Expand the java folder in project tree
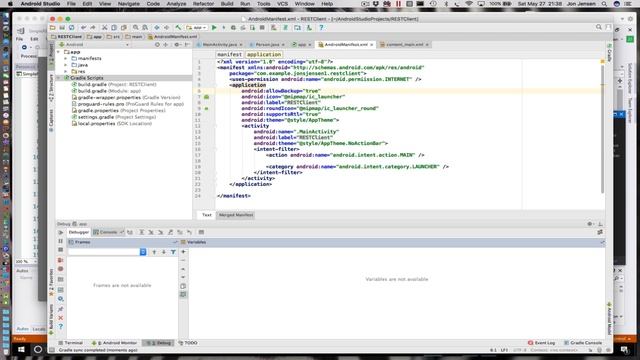640x360 pixels. (x=66, y=65)
